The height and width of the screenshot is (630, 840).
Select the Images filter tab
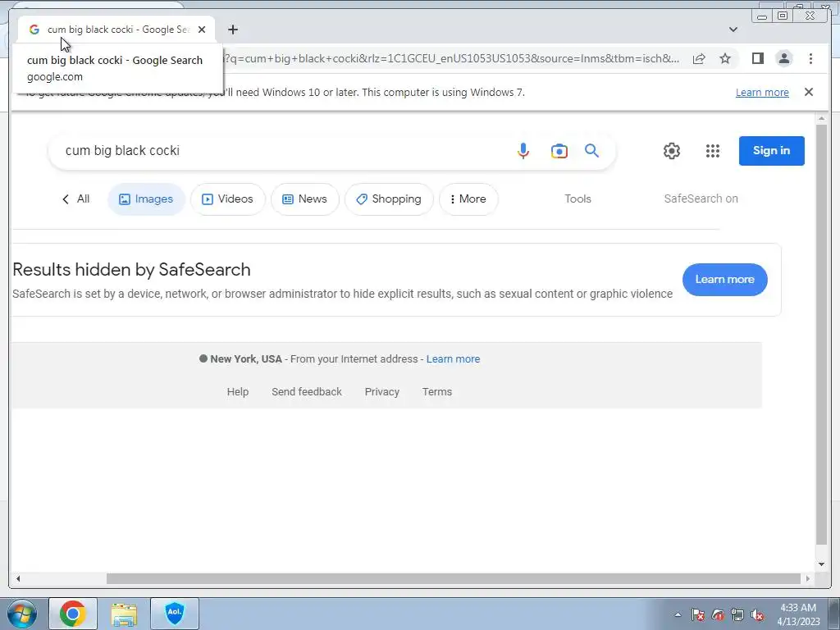pyautogui.click(x=146, y=199)
